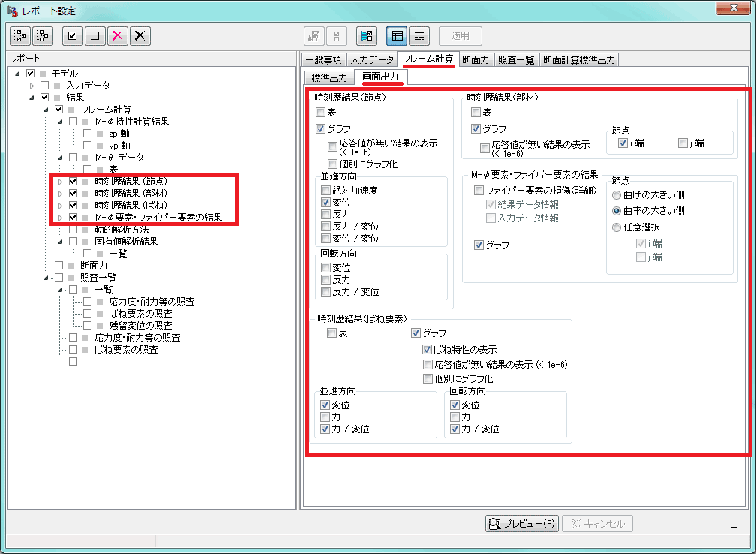This screenshot has height=554, width=756.
Task: Switch to the 標準出力 sub-tab
Action: 329,78
